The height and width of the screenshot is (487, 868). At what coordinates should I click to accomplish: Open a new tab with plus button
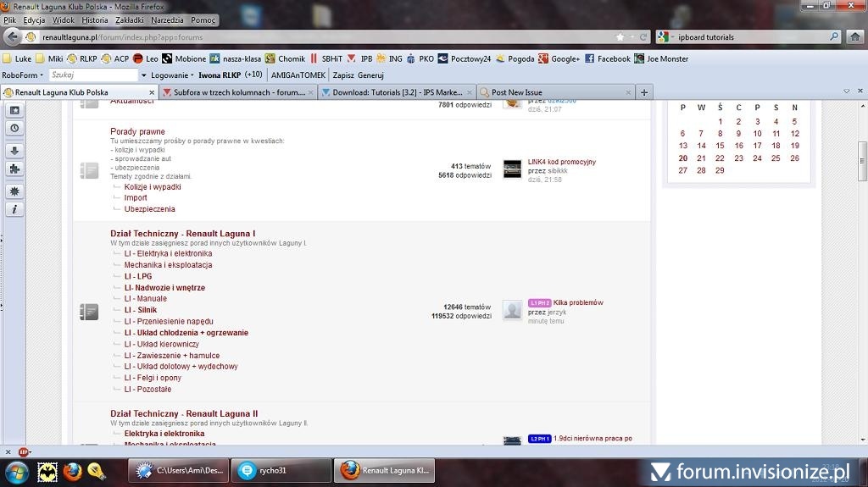coord(644,92)
